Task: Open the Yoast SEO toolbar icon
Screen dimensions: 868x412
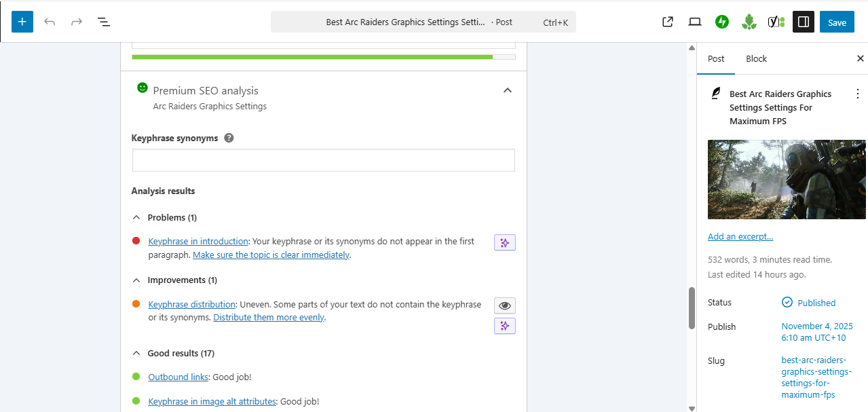Action: pos(776,22)
